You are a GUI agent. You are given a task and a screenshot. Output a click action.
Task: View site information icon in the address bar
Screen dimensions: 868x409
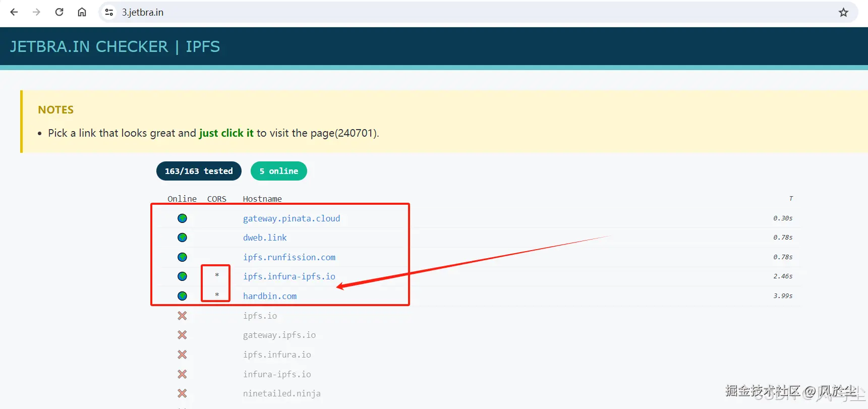pyautogui.click(x=109, y=12)
